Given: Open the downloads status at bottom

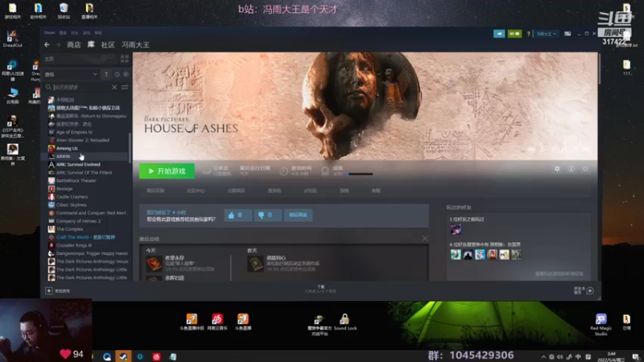Looking at the screenshot, I should point(320,289).
